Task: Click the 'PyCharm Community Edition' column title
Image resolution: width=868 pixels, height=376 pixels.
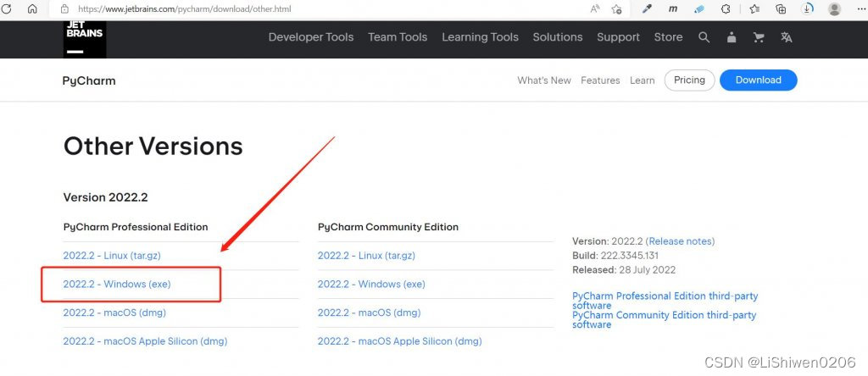Action: [388, 227]
